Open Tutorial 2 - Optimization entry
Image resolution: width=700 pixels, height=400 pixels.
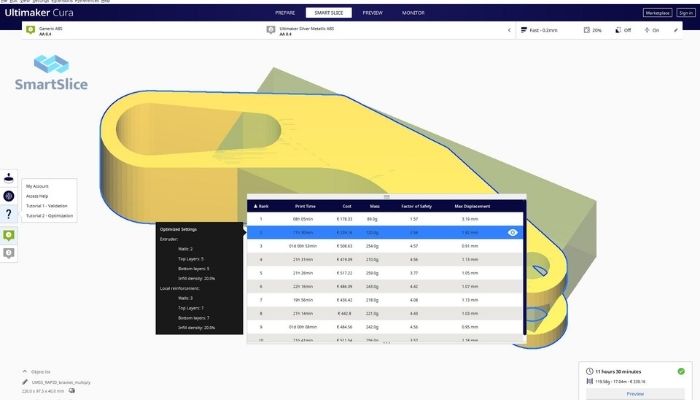[49, 216]
